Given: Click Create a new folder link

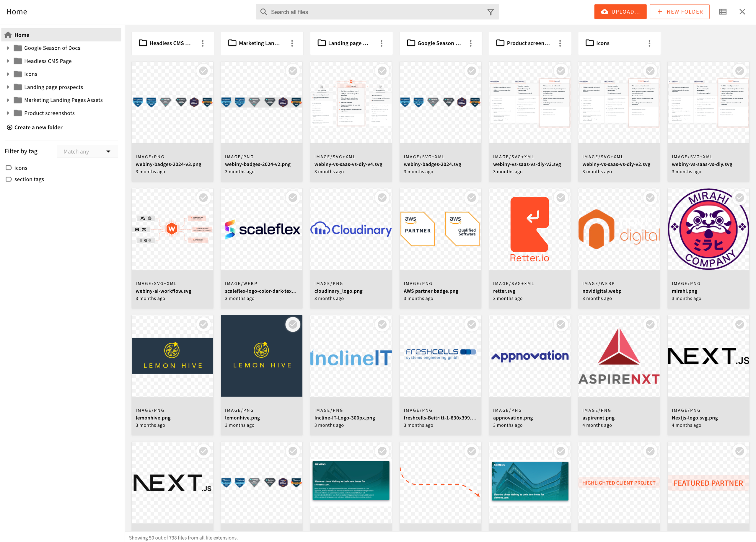Looking at the screenshot, I should pyautogui.click(x=38, y=127).
